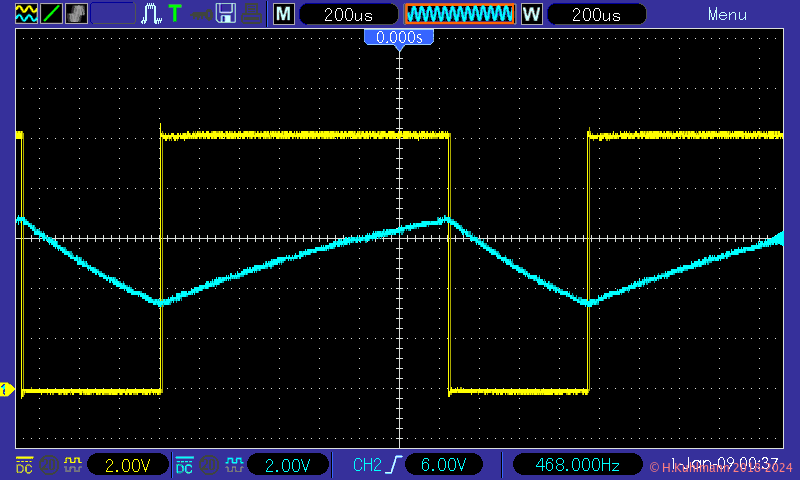The height and width of the screenshot is (480, 800).
Task: Click the gray persistence waveform icon
Action: (77, 14)
